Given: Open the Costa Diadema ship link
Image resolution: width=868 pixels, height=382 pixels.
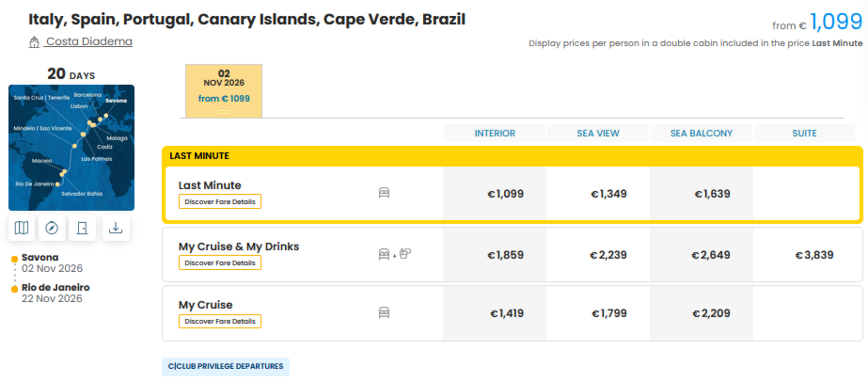Looking at the screenshot, I should 89,42.
